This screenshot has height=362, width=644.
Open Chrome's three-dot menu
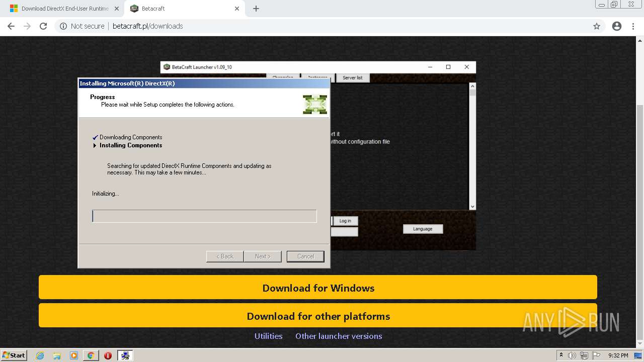[633, 26]
